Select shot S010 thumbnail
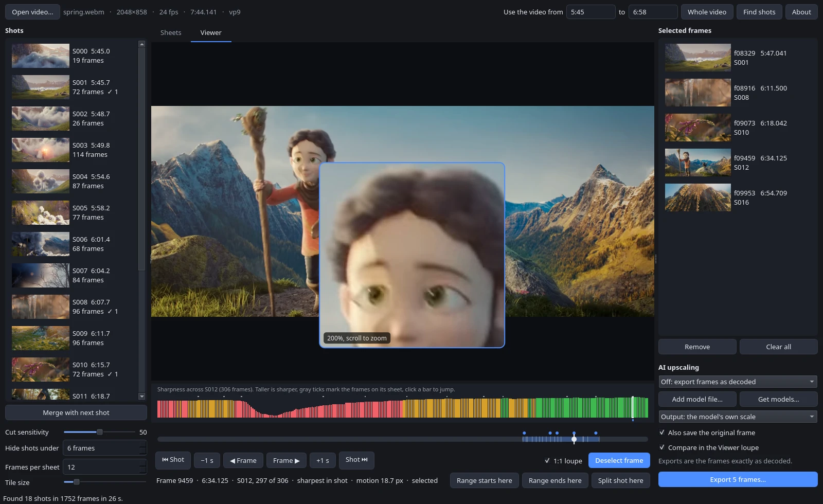 41,369
